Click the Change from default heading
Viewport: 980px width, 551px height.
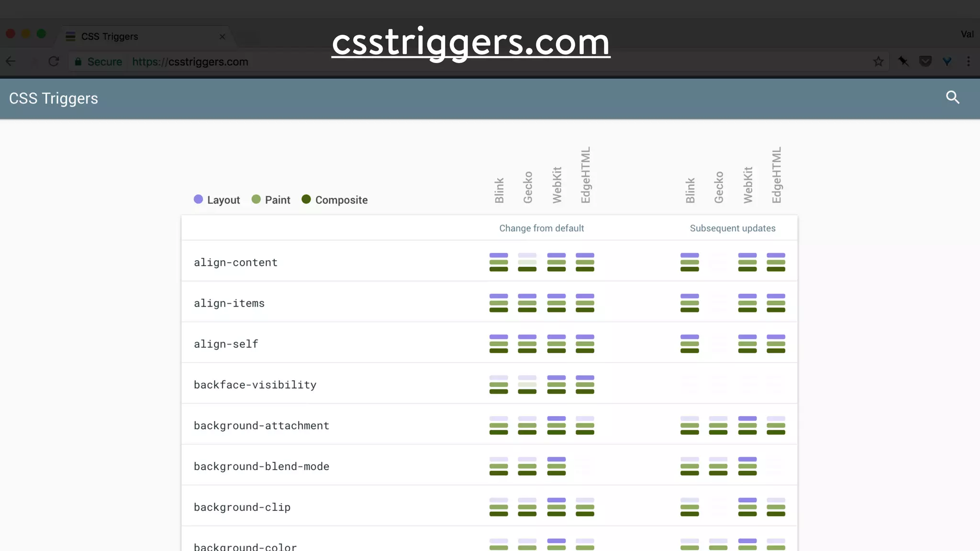coord(542,228)
